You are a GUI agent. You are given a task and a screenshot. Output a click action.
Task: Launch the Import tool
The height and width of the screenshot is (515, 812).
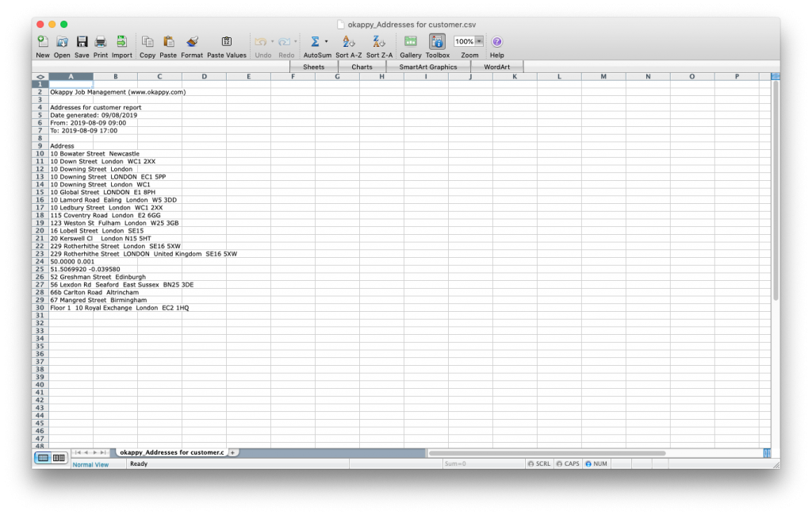coord(121,42)
